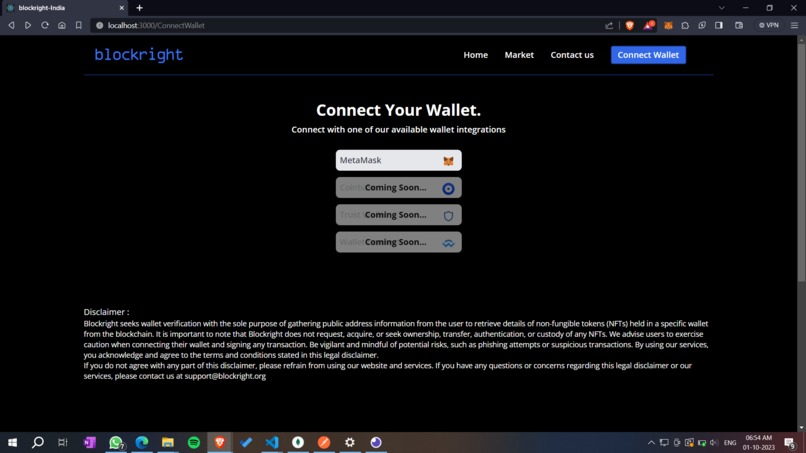Show hidden system tray icons chevron

point(651,442)
